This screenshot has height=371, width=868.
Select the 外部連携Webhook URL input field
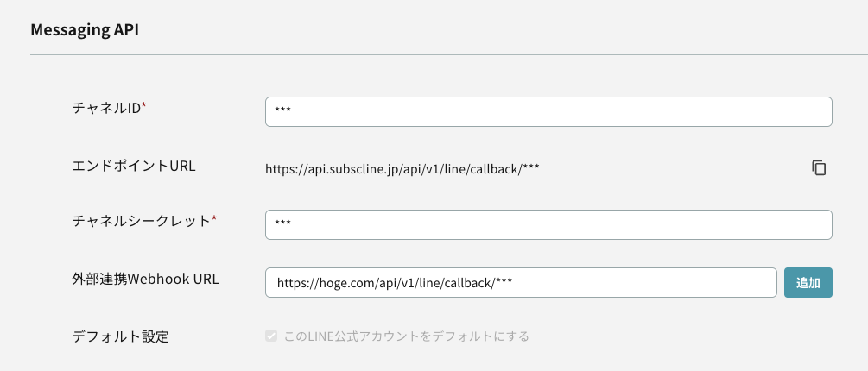(x=521, y=282)
